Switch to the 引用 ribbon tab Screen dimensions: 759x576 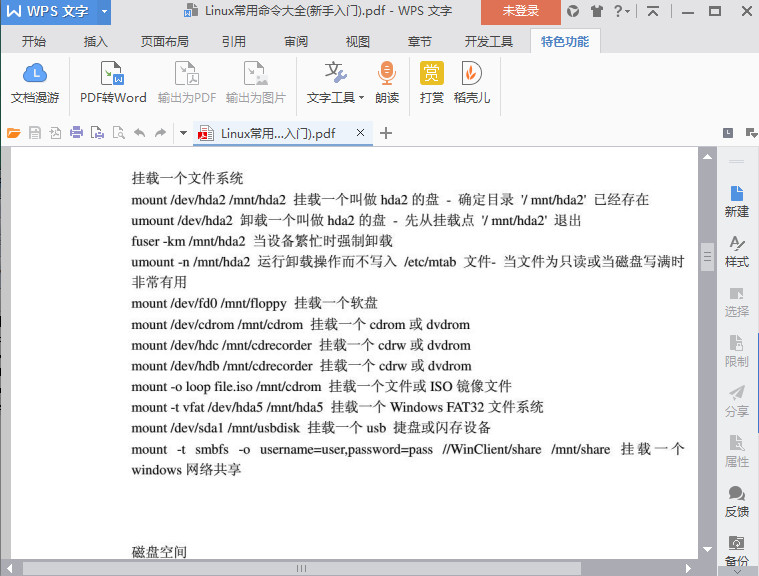[234, 42]
